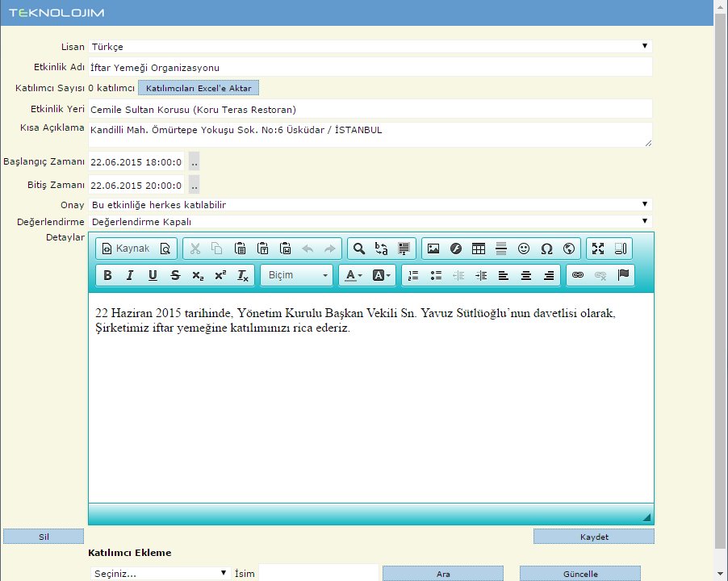Toggle italic formatting
This screenshot has height=581, width=728.
point(130,275)
